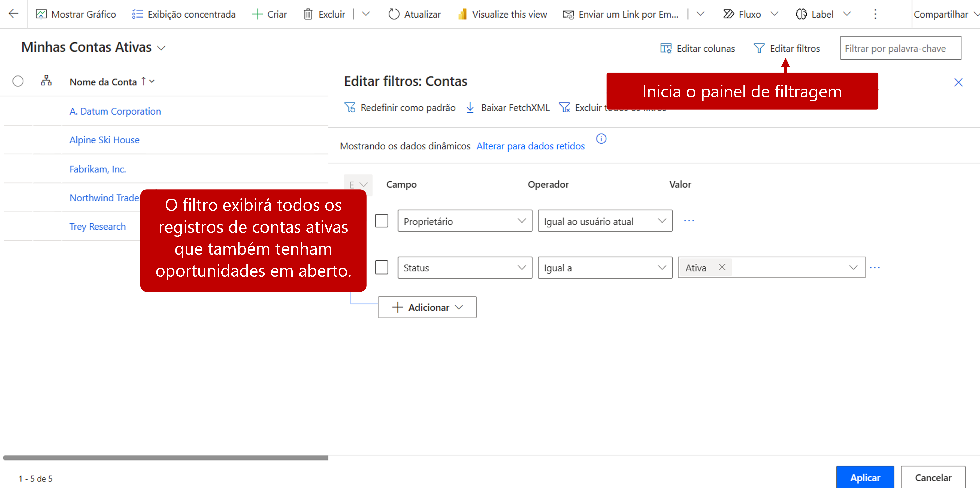Click the info icon beside dados retidos
Viewport: 980px width, 492px height.
601,138
